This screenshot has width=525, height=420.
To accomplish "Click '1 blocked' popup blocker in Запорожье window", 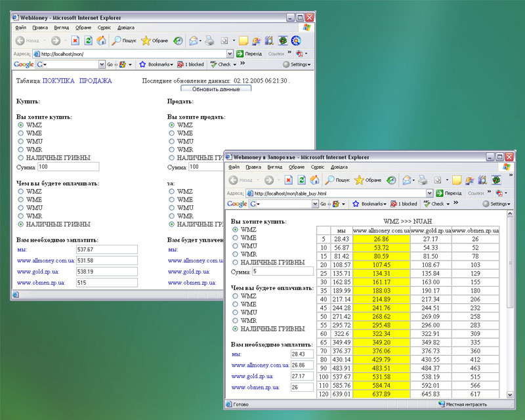I will coord(404,203).
